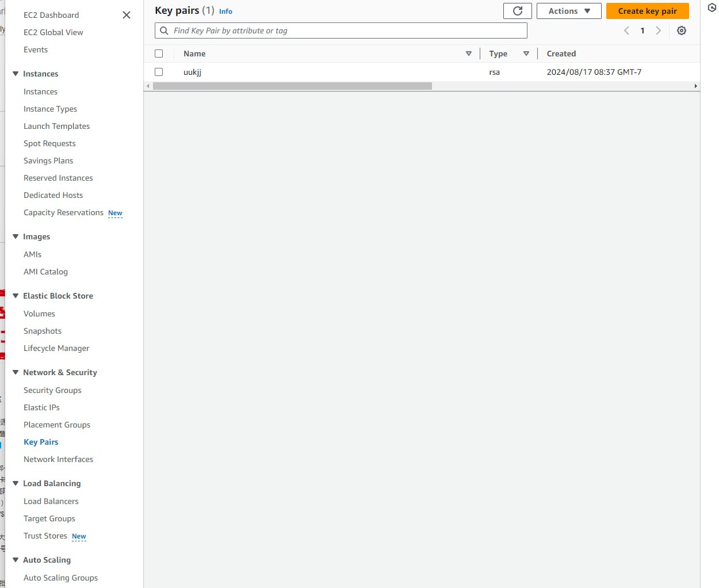Open Placement Groups
The height and width of the screenshot is (588, 719).
coord(57,425)
